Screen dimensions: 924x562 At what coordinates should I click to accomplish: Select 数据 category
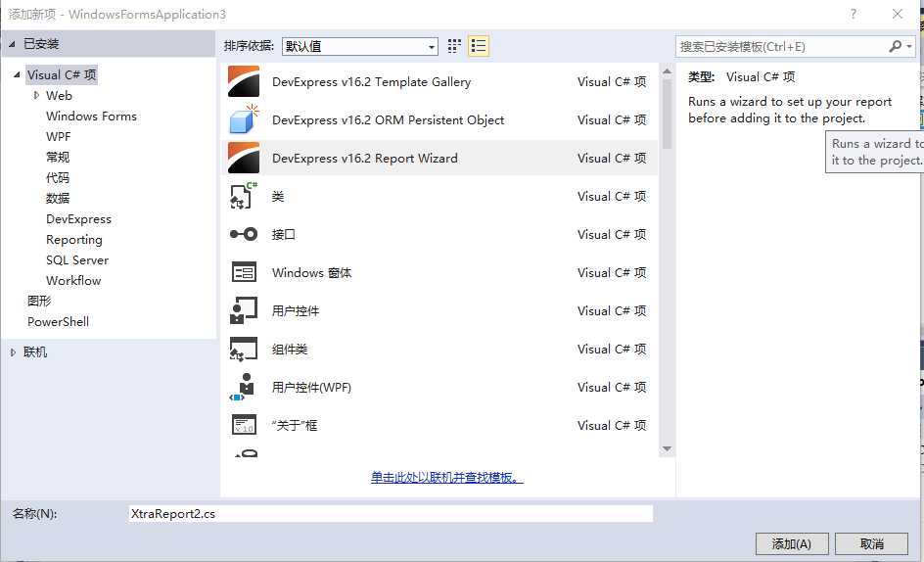coord(58,198)
